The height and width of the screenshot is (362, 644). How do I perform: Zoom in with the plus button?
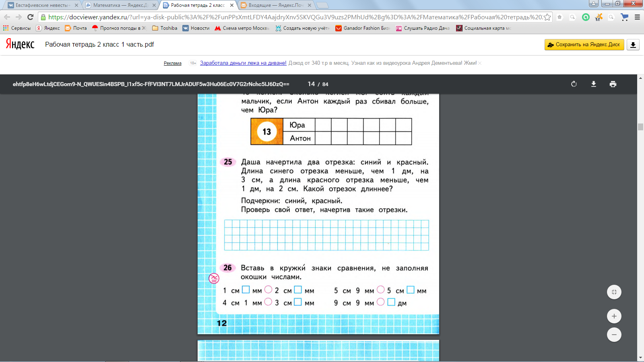tap(614, 316)
